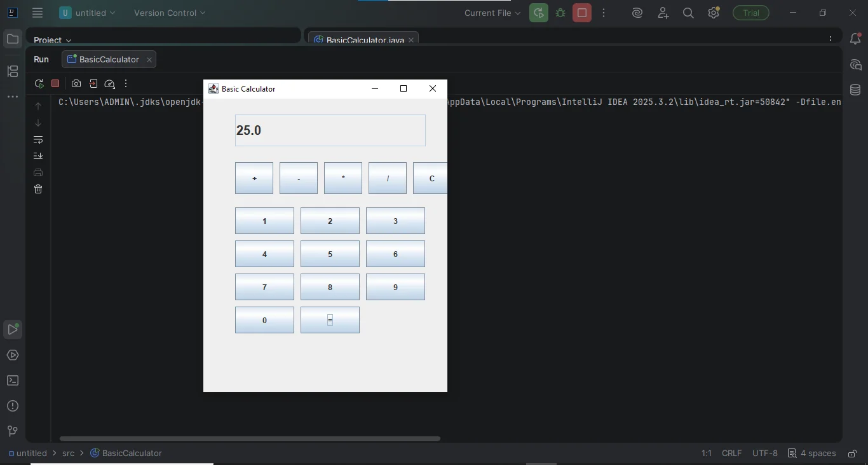
Task: Show more tool windows ellipsis
Action: (12, 97)
